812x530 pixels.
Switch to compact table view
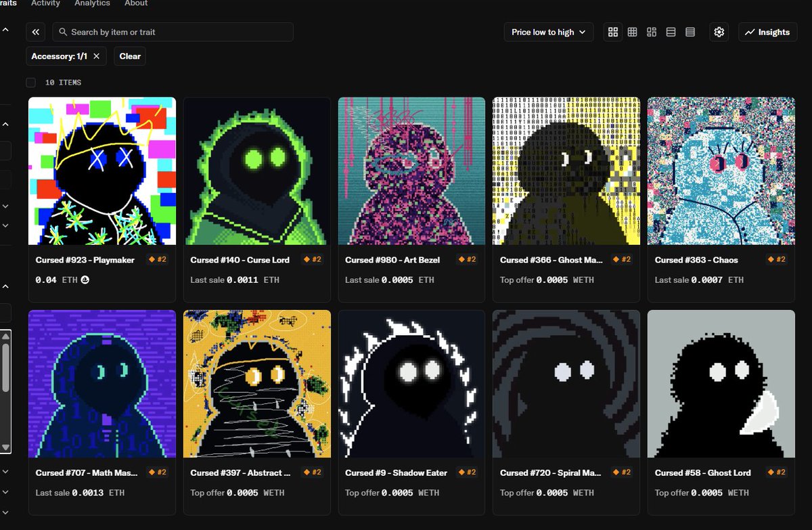click(690, 32)
